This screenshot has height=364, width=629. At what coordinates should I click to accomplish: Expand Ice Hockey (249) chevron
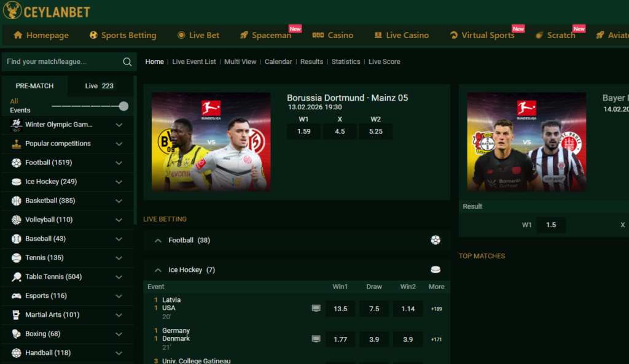coord(119,182)
